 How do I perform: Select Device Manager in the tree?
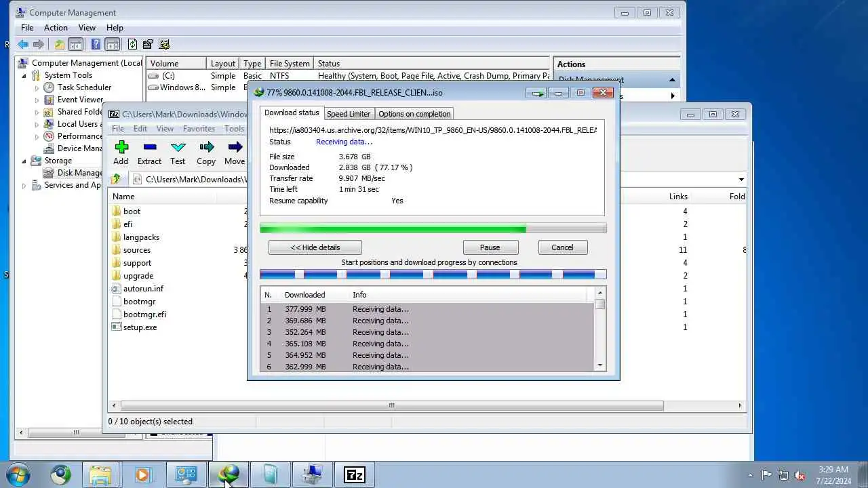pyautogui.click(x=74, y=148)
